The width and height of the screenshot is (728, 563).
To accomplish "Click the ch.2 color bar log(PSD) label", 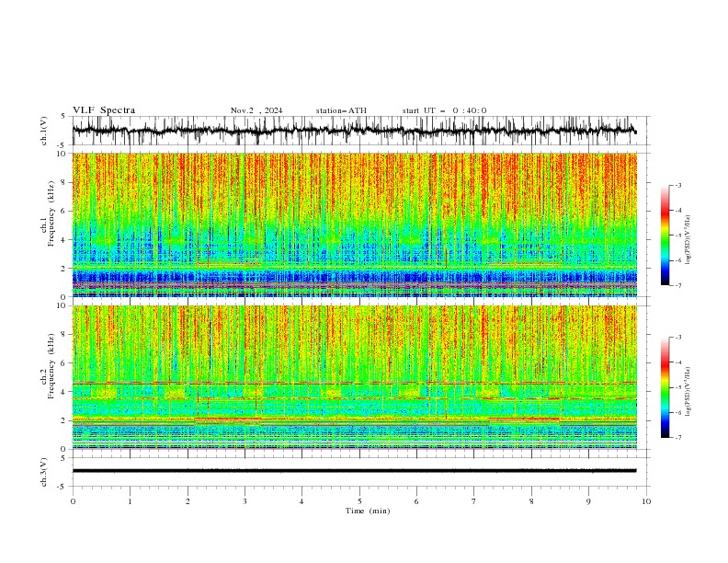I will (688, 391).
